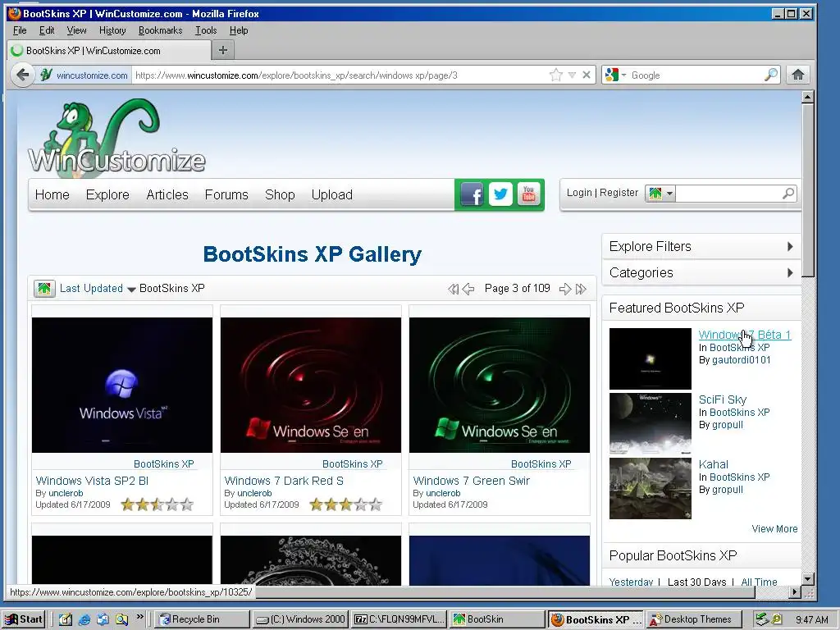The height and width of the screenshot is (630, 840).
Task: Click the Google search box
Action: (696, 75)
